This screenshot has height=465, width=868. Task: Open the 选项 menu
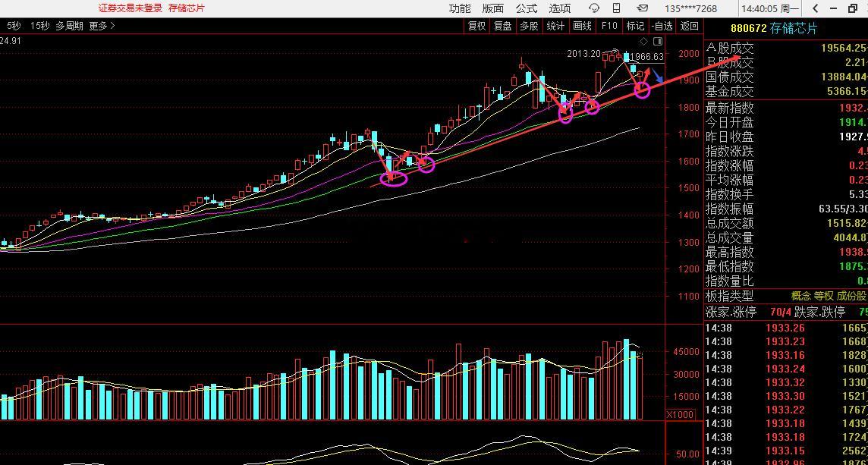click(x=560, y=8)
